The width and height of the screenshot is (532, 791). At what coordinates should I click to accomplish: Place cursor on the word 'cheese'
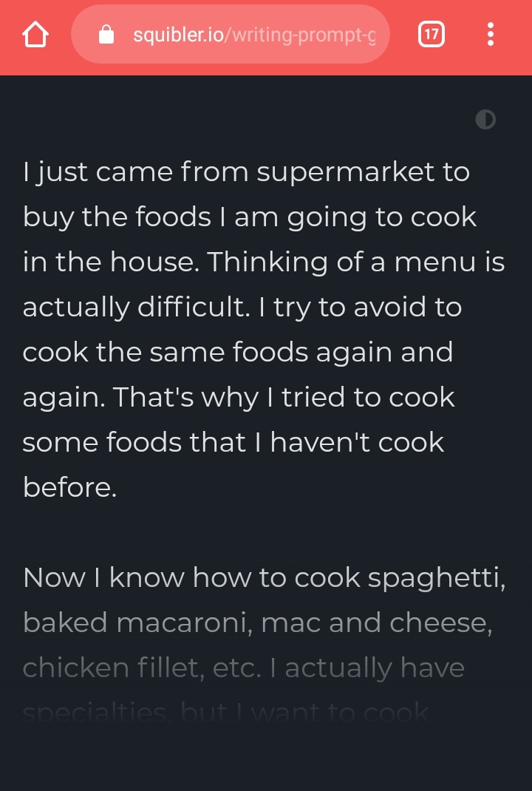(x=440, y=622)
